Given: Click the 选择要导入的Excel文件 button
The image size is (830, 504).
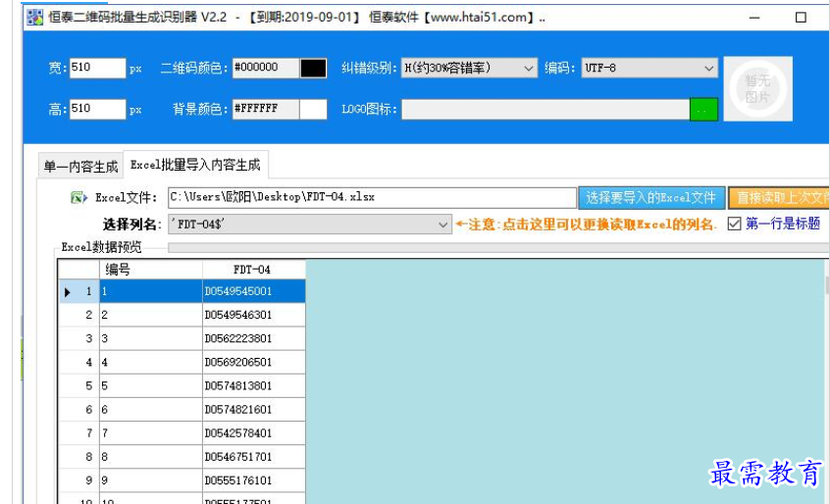Looking at the screenshot, I should click(651, 198).
